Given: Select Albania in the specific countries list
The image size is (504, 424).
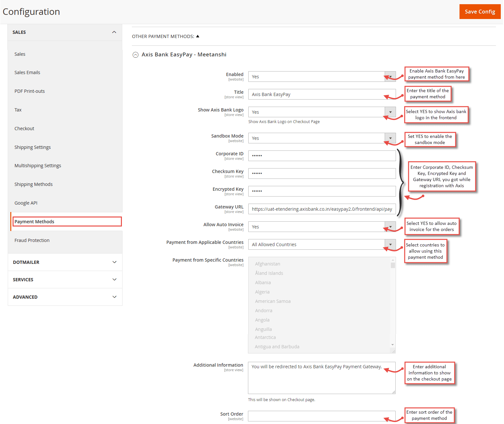Looking at the screenshot, I should [x=263, y=282].
